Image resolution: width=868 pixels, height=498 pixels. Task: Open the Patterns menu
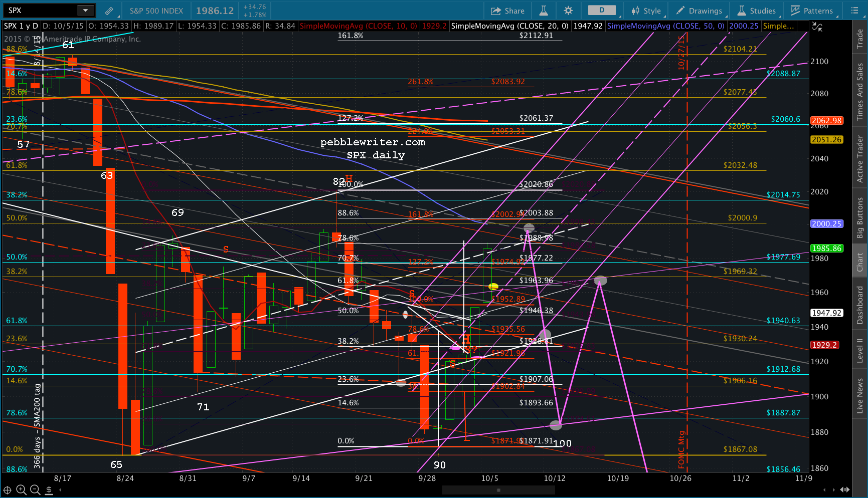point(812,11)
